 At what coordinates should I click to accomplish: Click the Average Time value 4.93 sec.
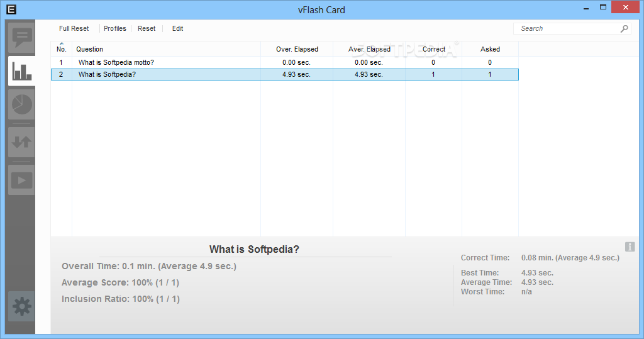tap(537, 282)
